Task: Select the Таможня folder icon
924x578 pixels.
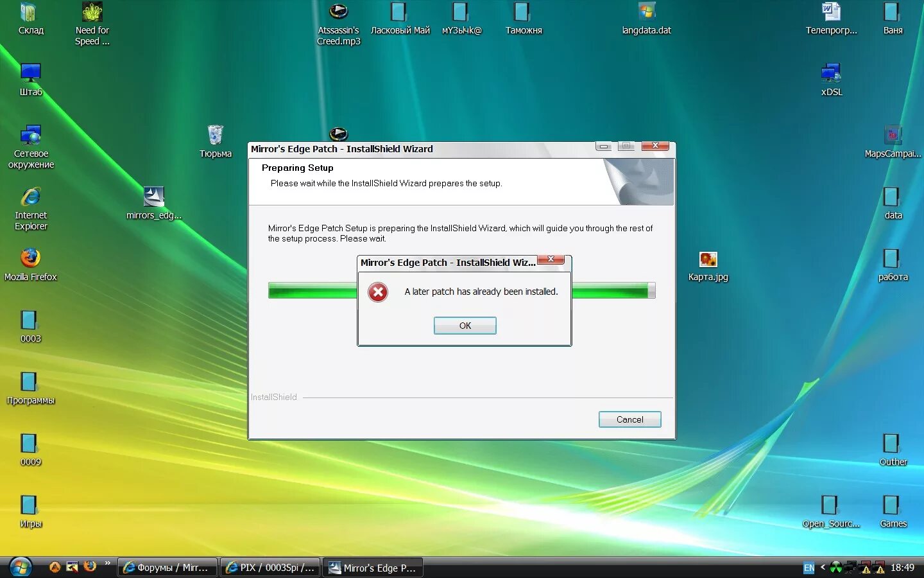Action: pyautogui.click(x=524, y=19)
